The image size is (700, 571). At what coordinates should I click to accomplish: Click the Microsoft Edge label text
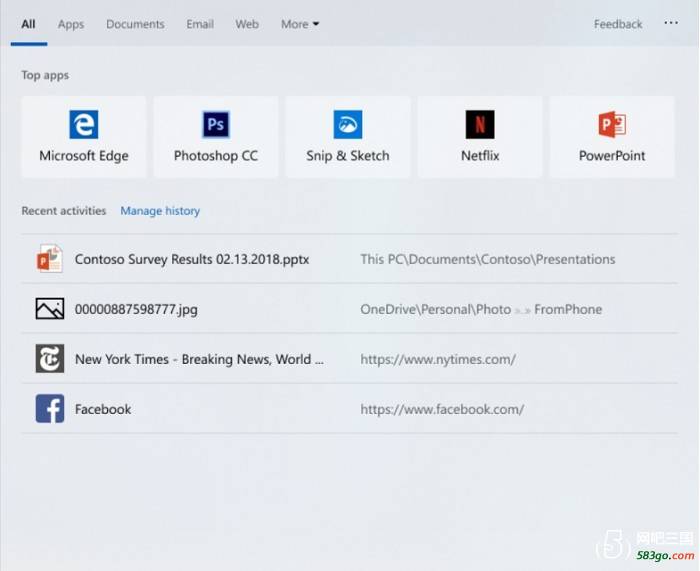coord(84,156)
